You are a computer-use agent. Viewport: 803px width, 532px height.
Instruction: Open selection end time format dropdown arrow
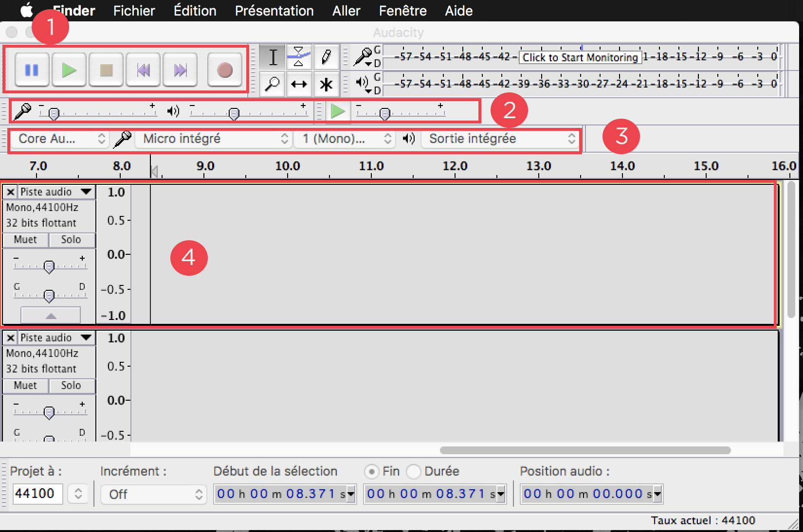tap(500, 494)
